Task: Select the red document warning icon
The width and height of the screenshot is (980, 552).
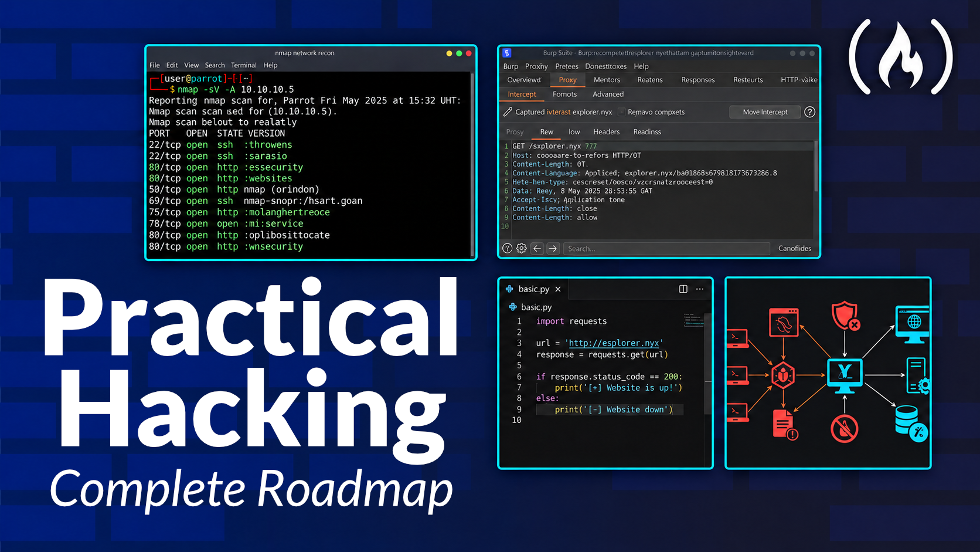Action: [785, 425]
